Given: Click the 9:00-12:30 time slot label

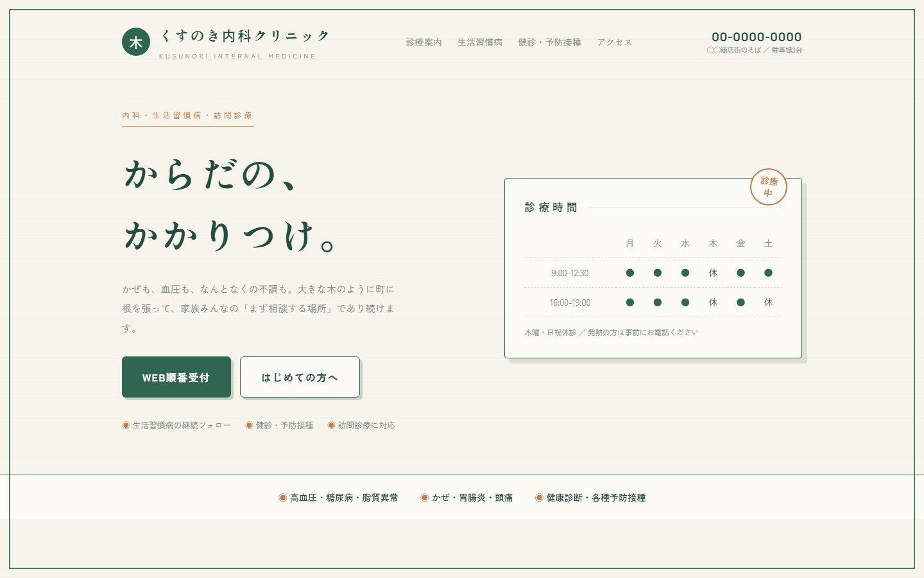Looking at the screenshot, I should (x=570, y=273).
